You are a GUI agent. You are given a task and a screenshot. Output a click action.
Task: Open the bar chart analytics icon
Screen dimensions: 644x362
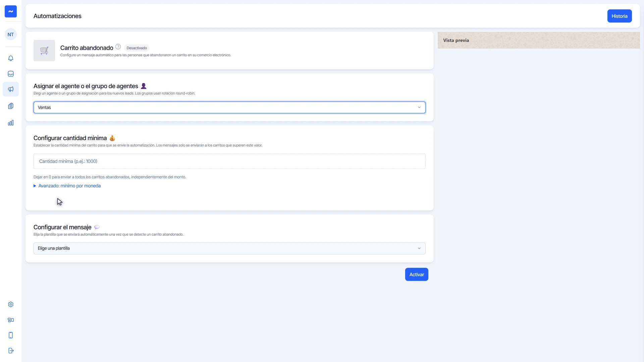pos(11,123)
